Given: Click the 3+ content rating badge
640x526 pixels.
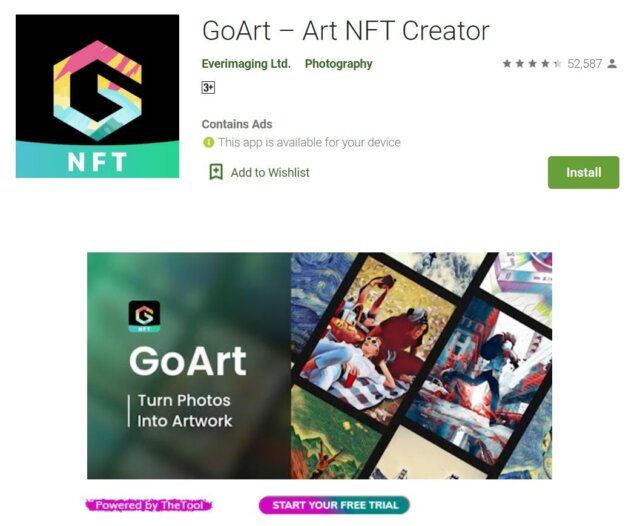Looking at the screenshot, I should point(208,87).
